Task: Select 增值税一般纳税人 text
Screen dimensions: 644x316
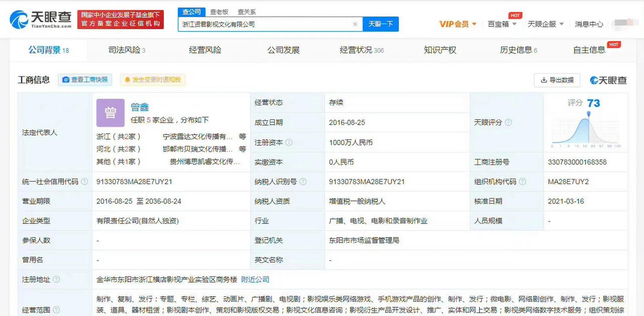Action: (357, 201)
